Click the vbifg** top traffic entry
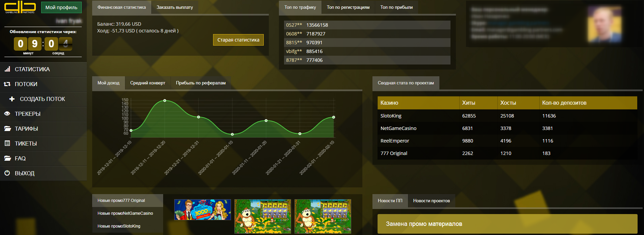Screen dimensions: 644x235 pos(367,51)
